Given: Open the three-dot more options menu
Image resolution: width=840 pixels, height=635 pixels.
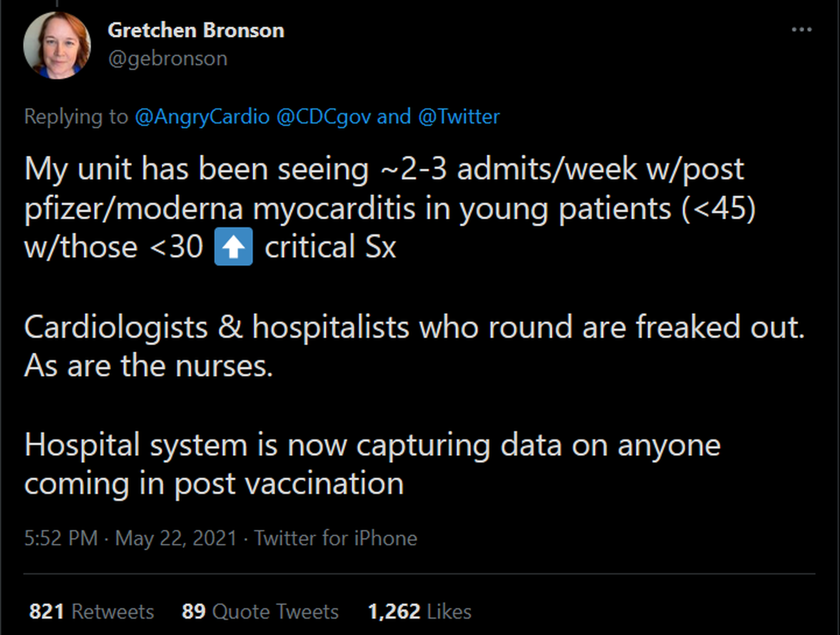Looking at the screenshot, I should click(801, 29).
